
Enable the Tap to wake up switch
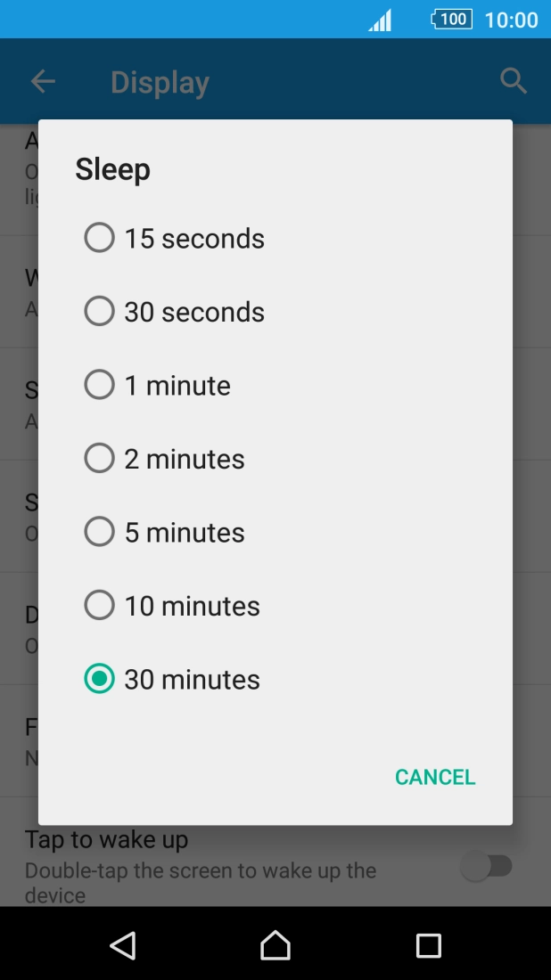[487, 865]
